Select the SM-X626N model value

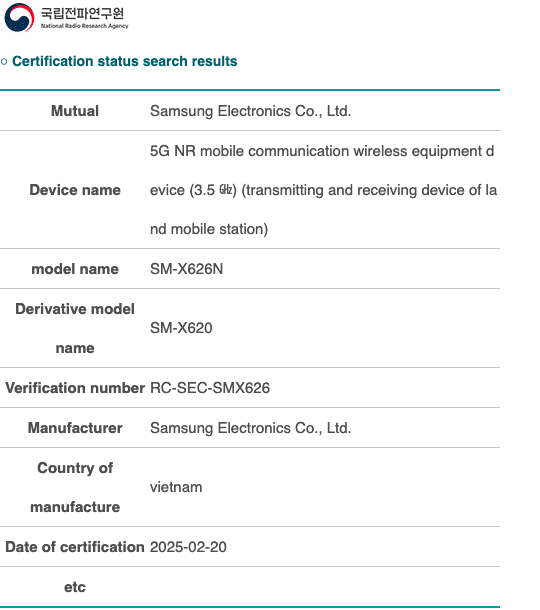[x=187, y=269]
